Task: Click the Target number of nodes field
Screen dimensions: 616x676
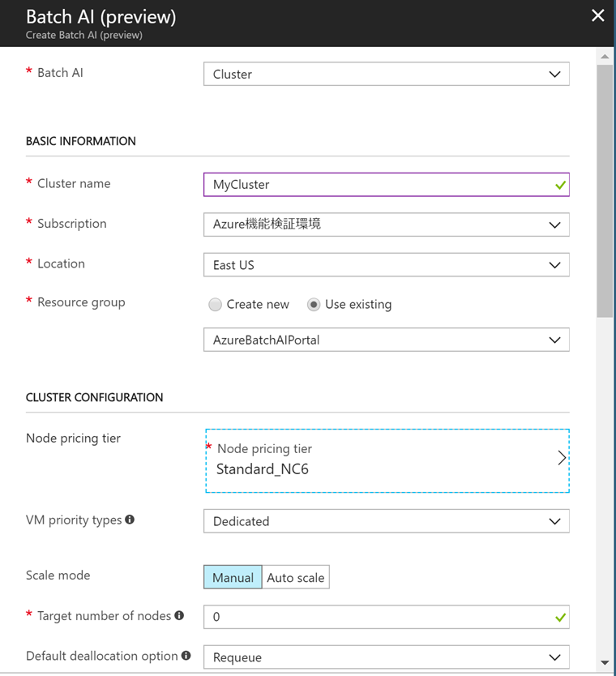Action: [387, 617]
